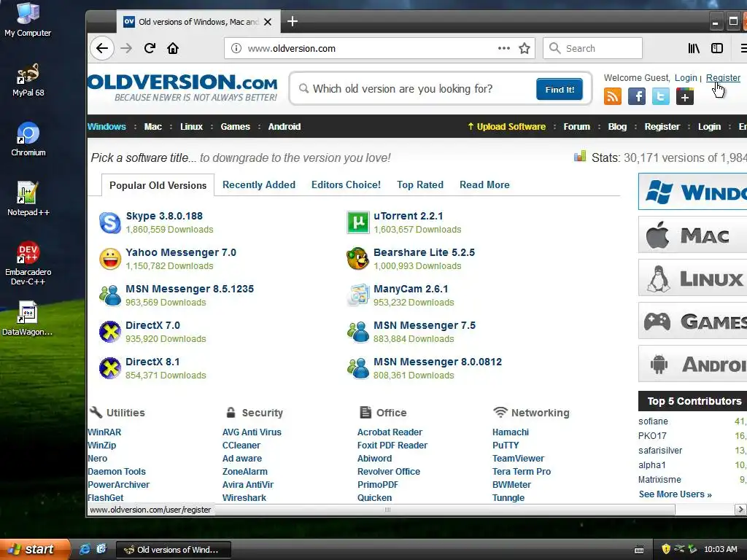Select Games in the site navigation bar
This screenshot has width=747, height=560.
tap(236, 127)
